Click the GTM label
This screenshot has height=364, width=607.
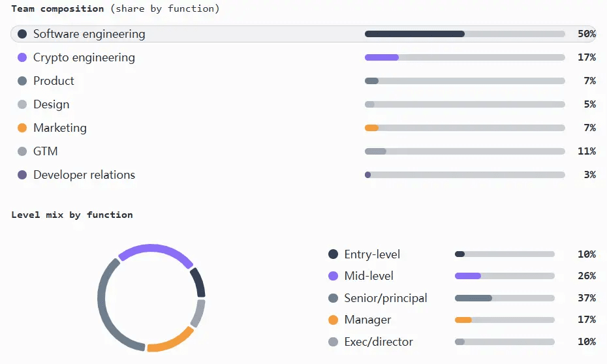tap(45, 151)
